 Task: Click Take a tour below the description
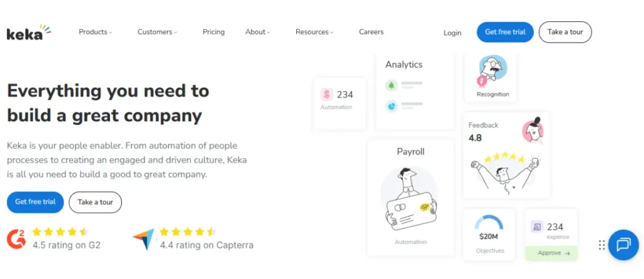tap(95, 202)
